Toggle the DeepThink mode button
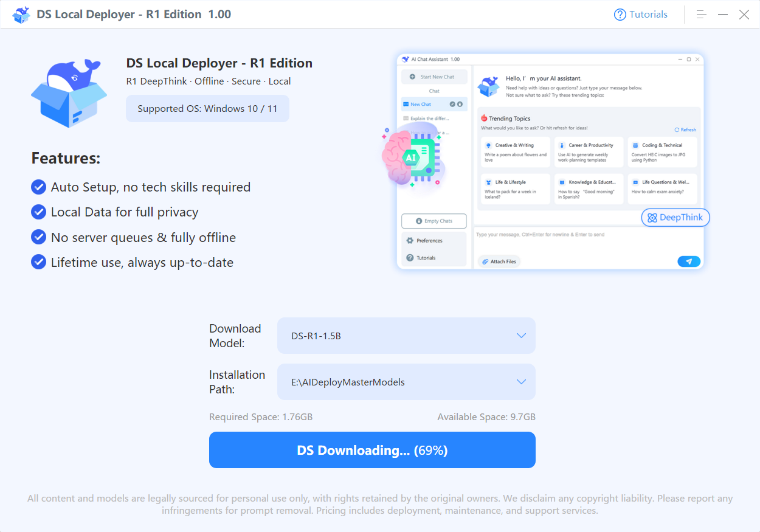 [x=675, y=217]
